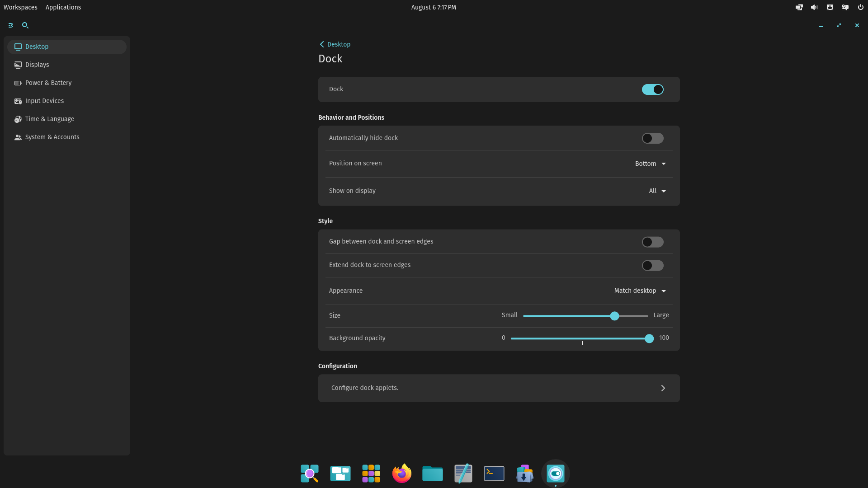The image size is (868, 488).
Task: Open the notifications icon in top panel
Action: coord(845,7)
